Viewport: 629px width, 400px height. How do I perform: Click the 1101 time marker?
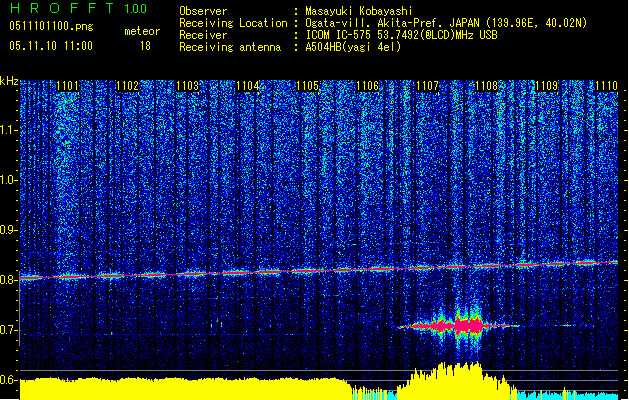point(68,87)
